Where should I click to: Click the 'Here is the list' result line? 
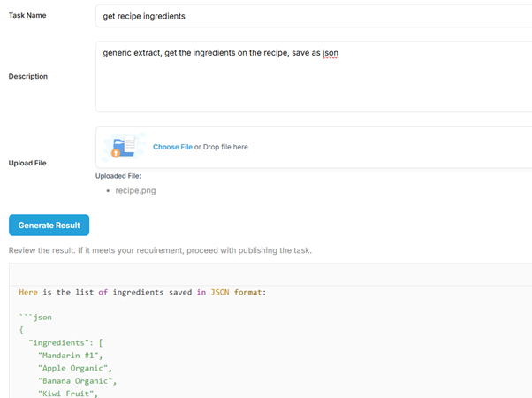click(142, 293)
